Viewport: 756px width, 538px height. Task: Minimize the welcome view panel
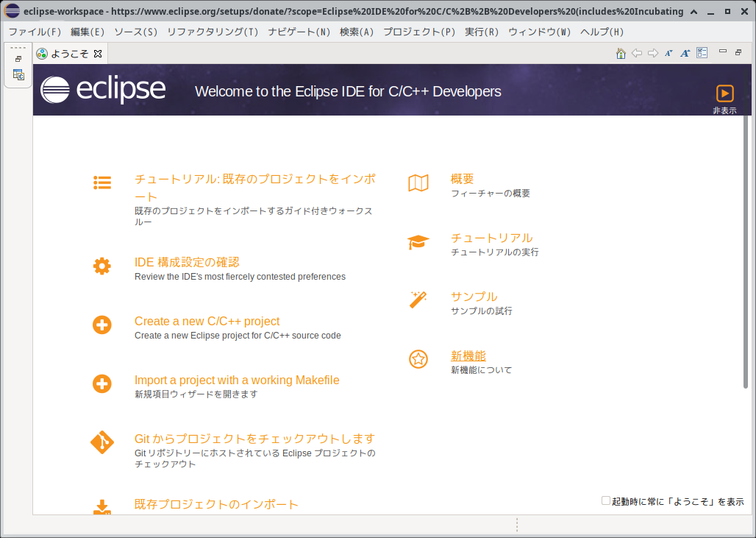click(722, 51)
